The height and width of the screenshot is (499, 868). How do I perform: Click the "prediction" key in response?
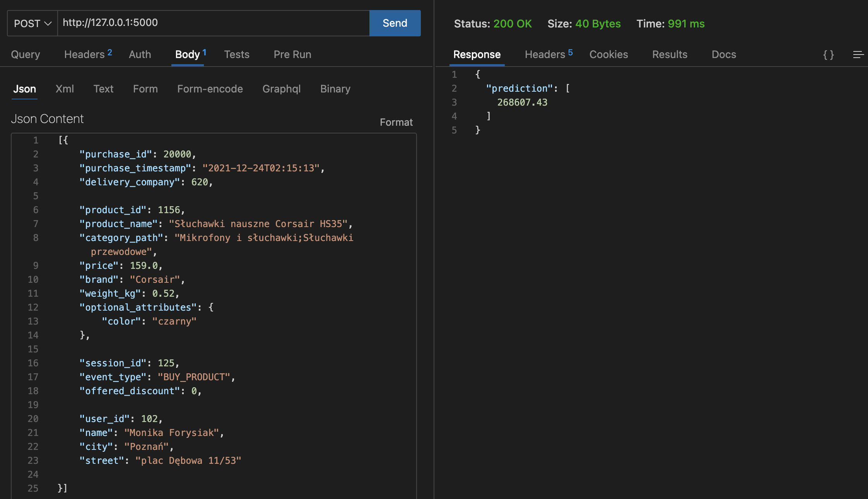(x=519, y=89)
